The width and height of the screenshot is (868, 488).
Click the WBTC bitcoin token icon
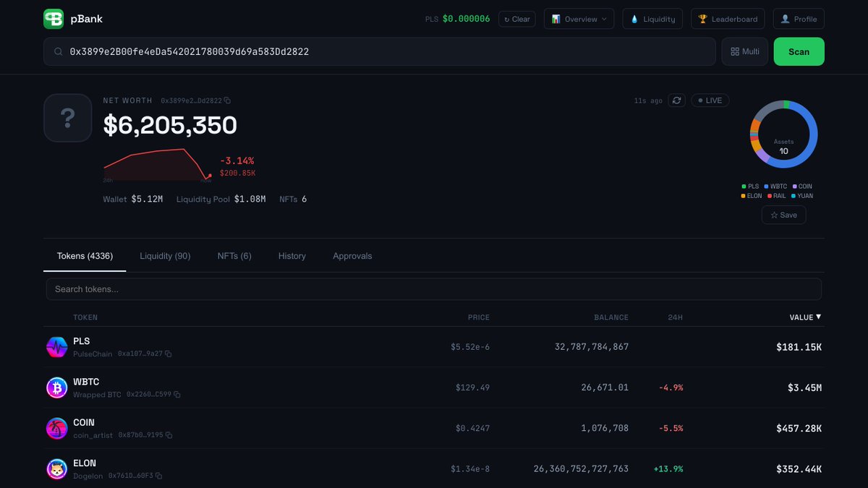(x=56, y=388)
